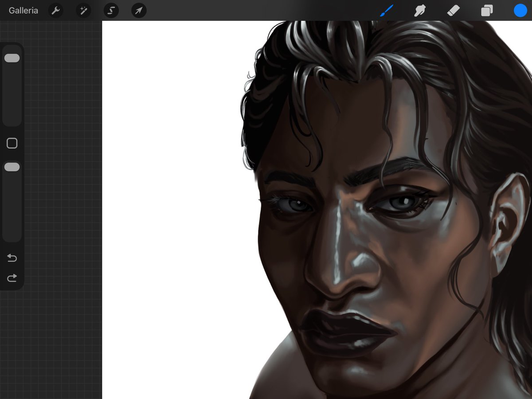This screenshot has width=532, height=399.
Task: Tap the square Modify button in sidebar
Action: coord(12,143)
